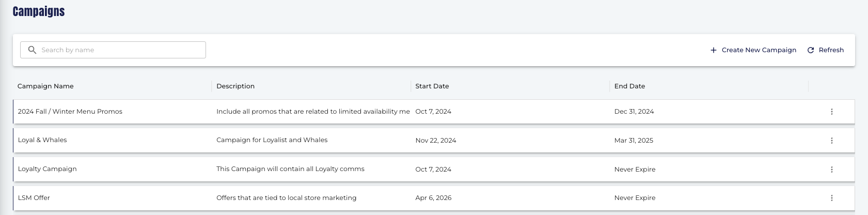The width and height of the screenshot is (868, 215).
Task: Click the plus icon for new campaign
Action: (714, 50)
